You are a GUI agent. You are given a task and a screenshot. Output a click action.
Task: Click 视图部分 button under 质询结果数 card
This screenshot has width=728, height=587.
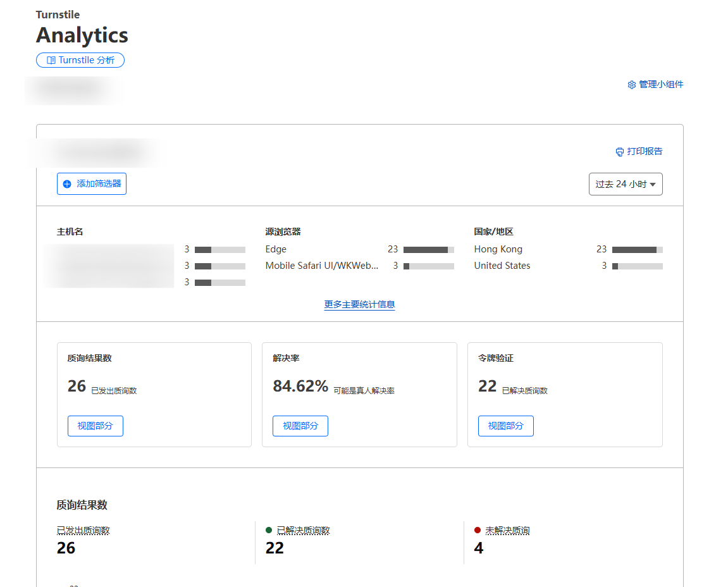pos(95,426)
